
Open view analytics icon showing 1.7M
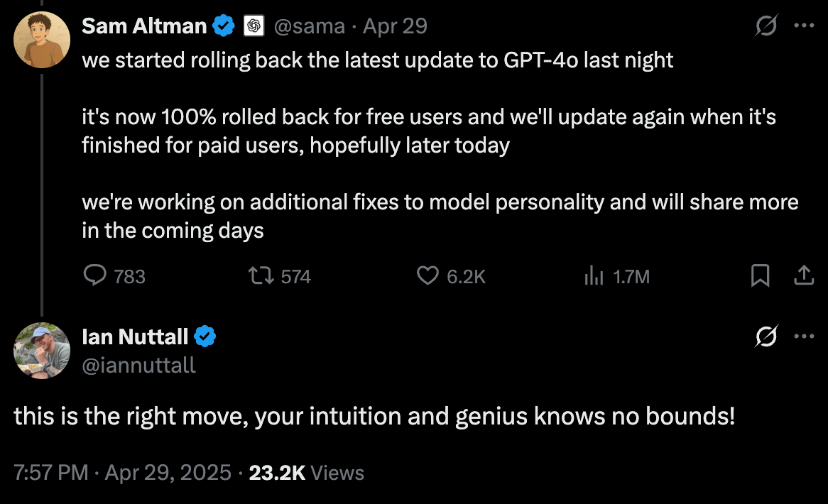(594, 275)
